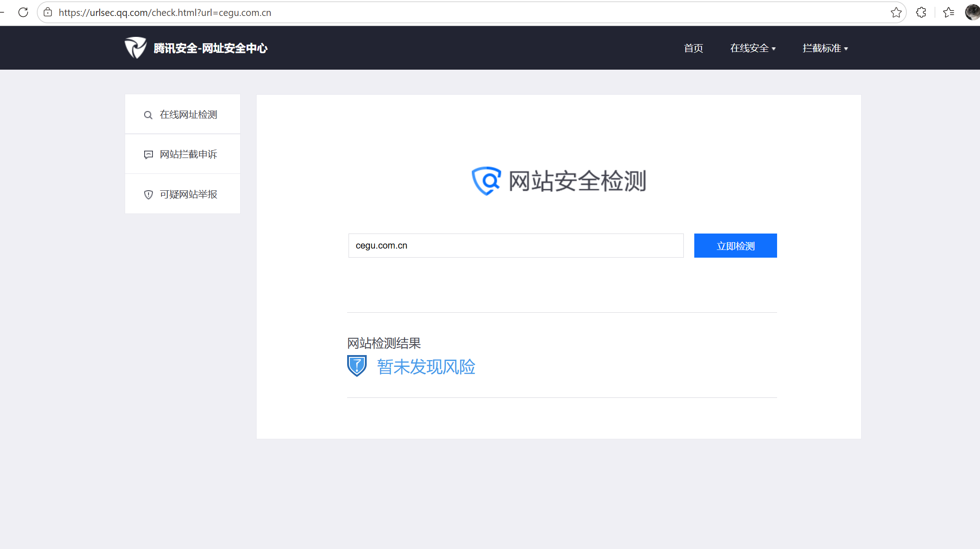Click the browser reload icon
This screenshot has height=549, width=980.
23,12
